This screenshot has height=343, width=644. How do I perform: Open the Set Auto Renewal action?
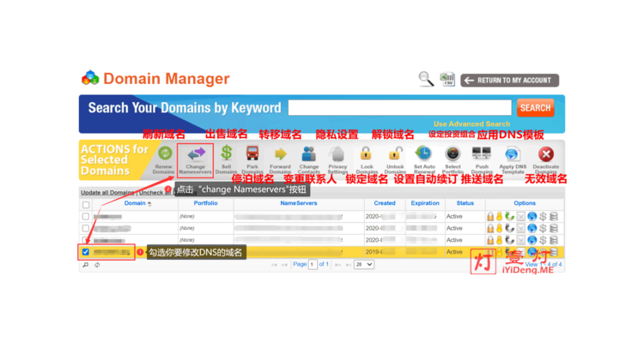[x=424, y=160]
